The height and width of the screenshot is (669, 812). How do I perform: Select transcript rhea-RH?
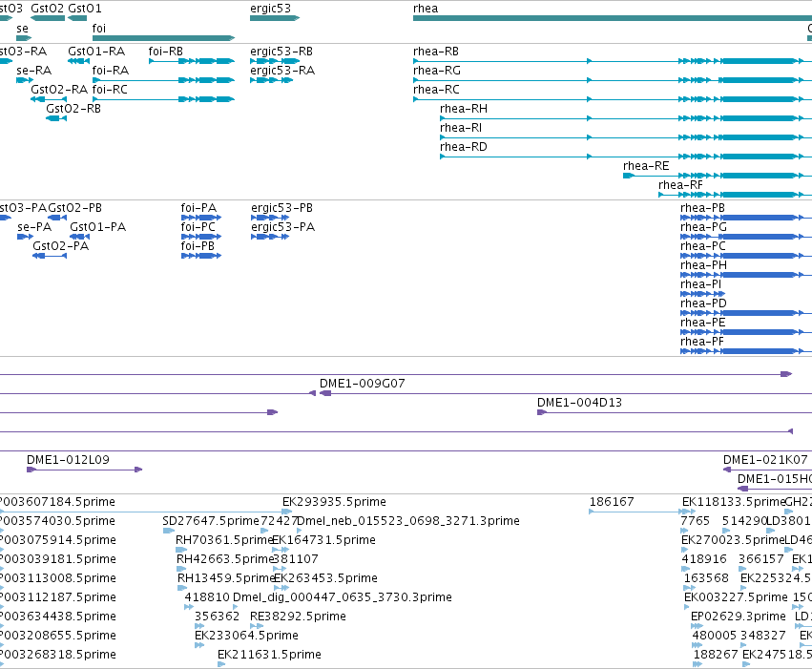[626, 118]
